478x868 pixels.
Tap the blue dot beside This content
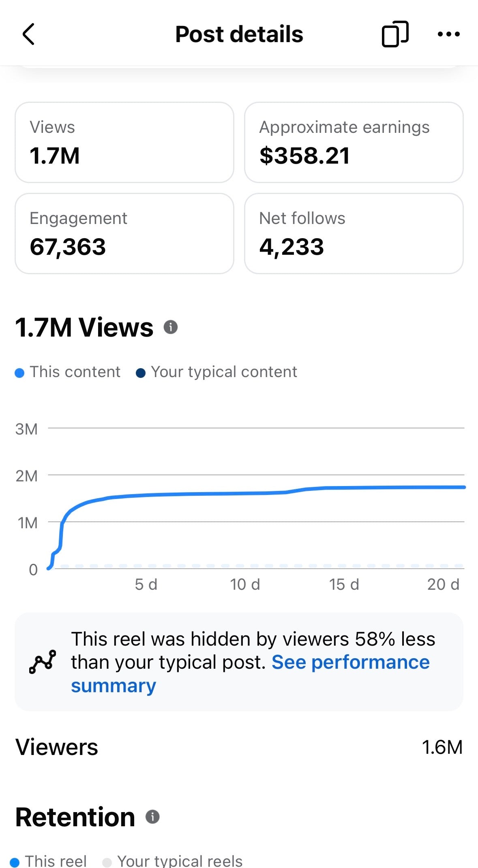(x=19, y=373)
